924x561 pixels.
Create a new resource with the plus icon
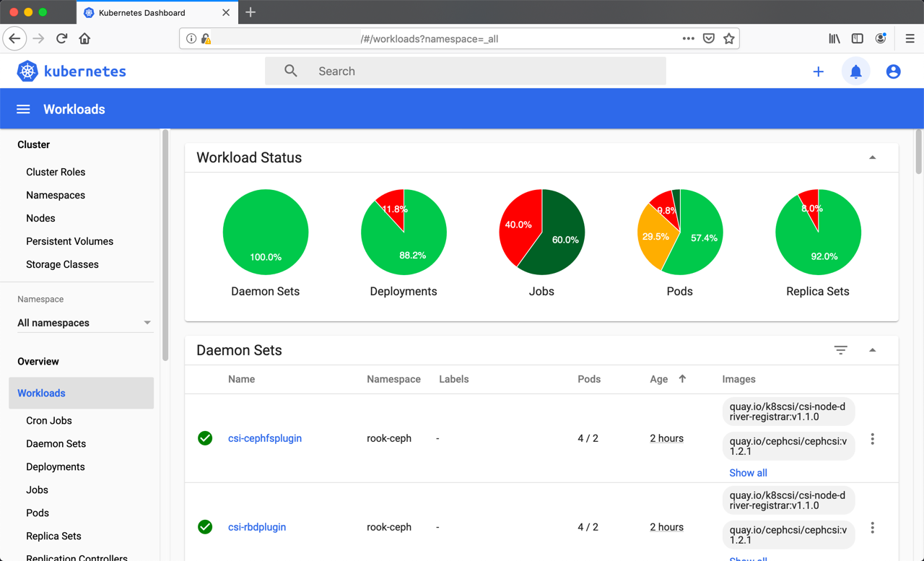pos(818,71)
